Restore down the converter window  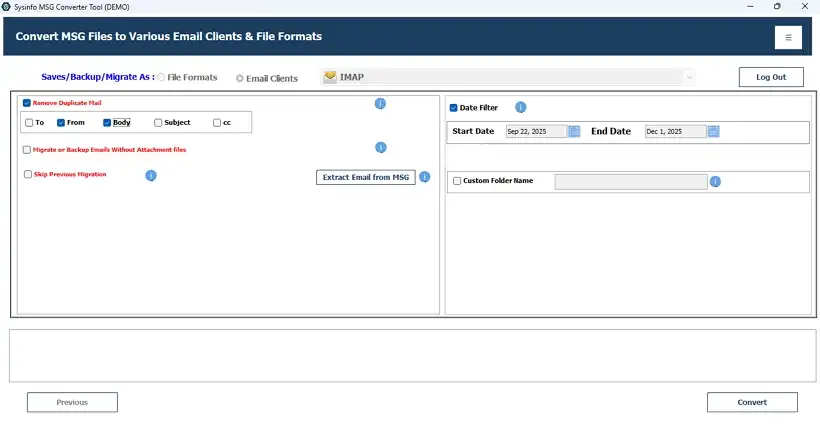777,7
